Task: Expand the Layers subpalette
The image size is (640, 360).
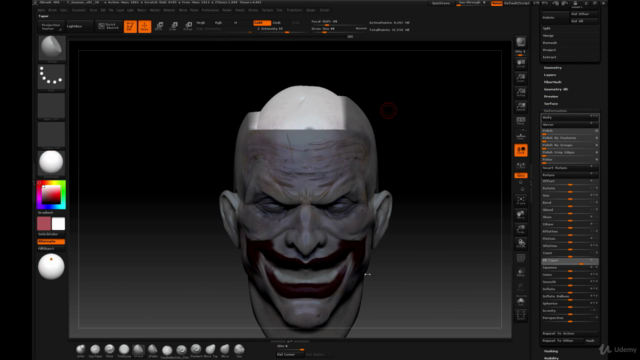Action: coord(550,75)
